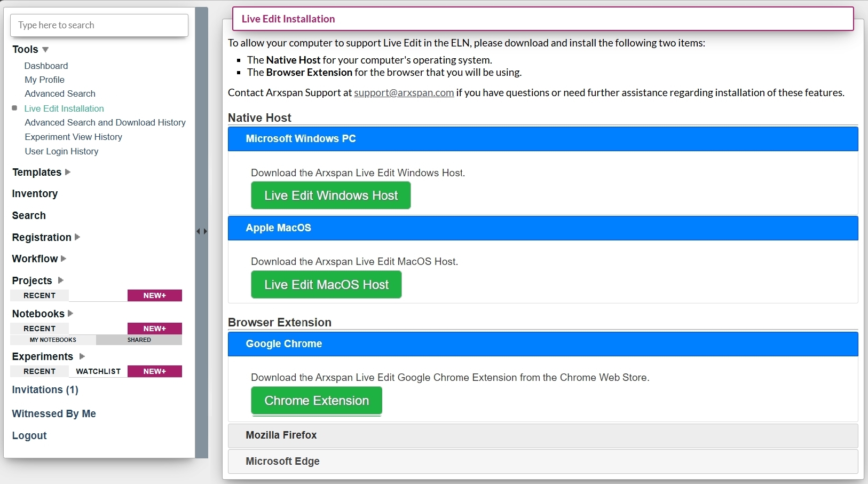This screenshot has width=868, height=484.
Task: Click the sidebar collapse splitter handle
Action: (x=201, y=231)
